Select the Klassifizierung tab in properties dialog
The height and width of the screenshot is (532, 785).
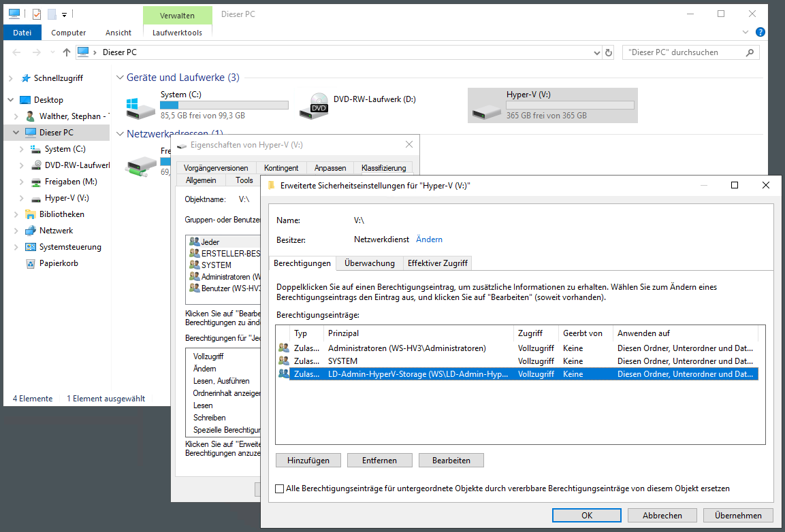pos(383,167)
